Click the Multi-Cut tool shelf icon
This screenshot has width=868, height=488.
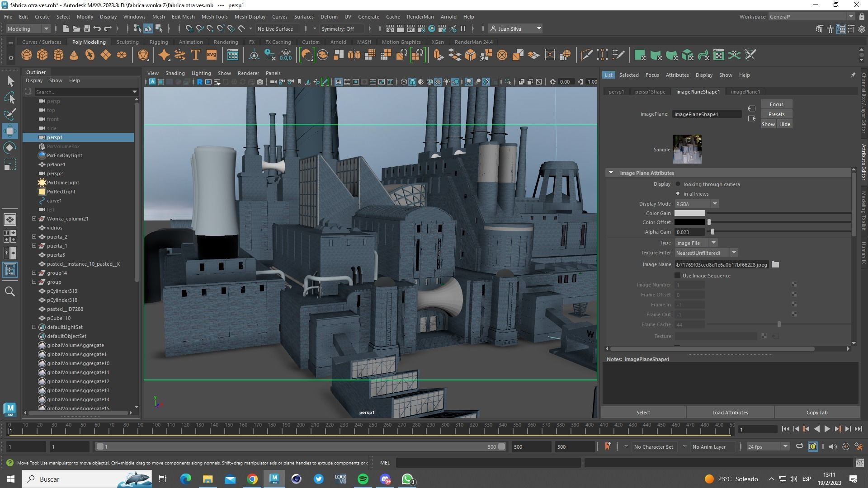tap(586, 55)
